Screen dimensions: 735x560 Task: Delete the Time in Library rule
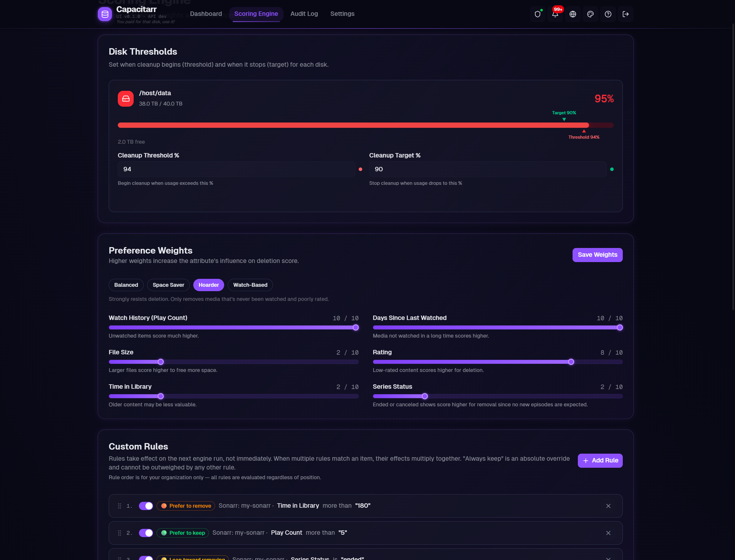[608, 506]
